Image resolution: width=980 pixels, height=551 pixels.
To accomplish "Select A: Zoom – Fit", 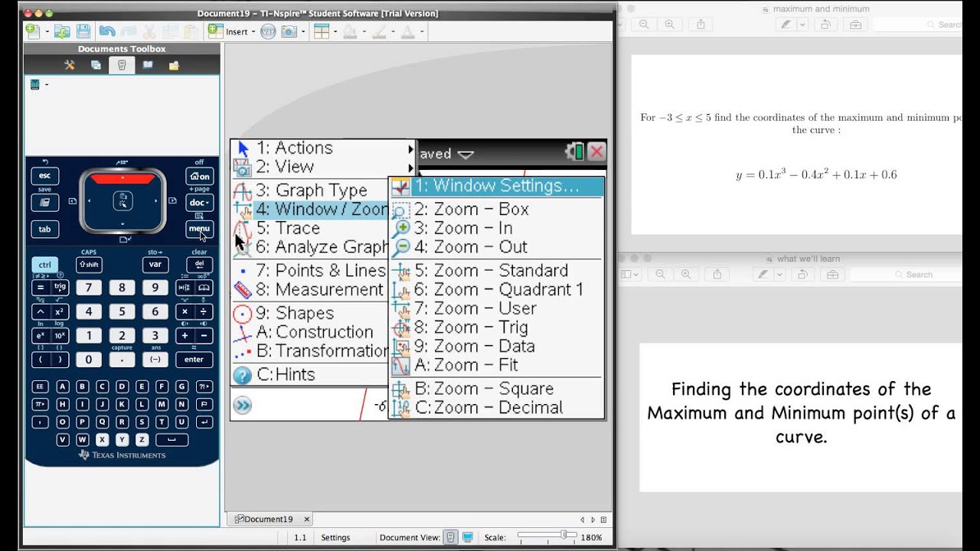I will point(497,365).
